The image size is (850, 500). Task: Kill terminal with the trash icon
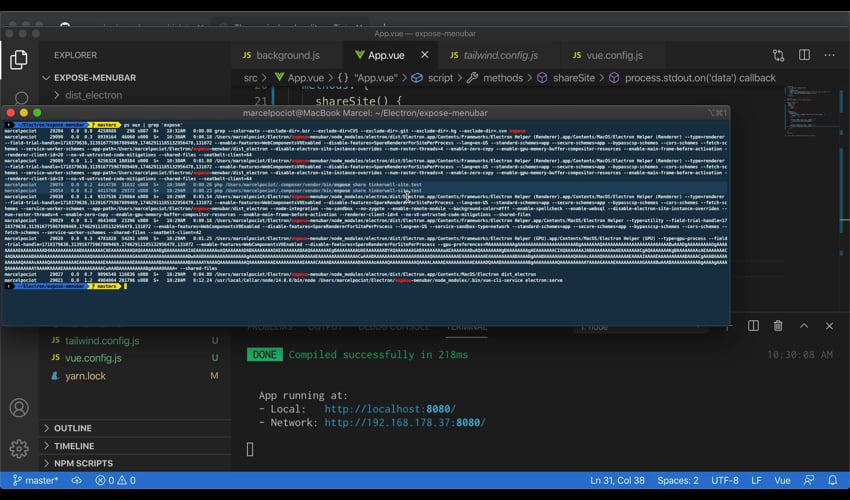click(778, 326)
